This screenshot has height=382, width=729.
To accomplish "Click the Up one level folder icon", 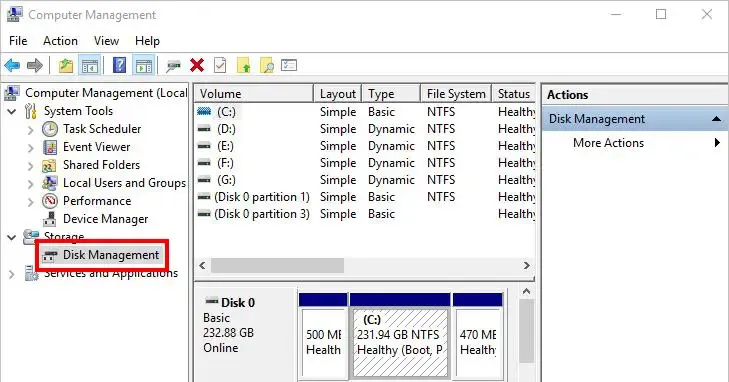I will point(66,66).
